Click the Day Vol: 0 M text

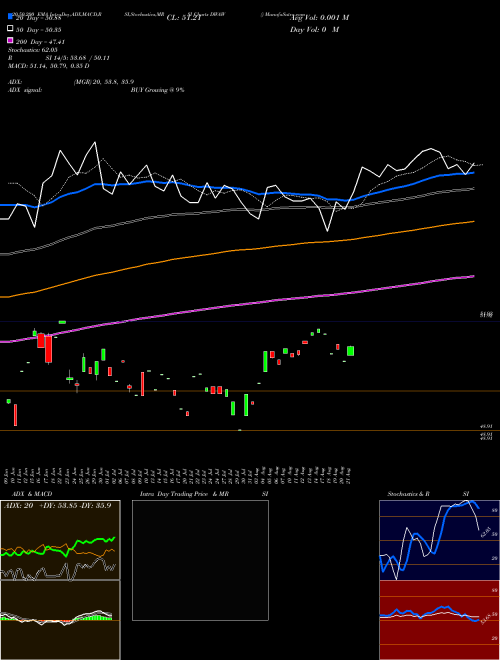(x=314, y=29)
